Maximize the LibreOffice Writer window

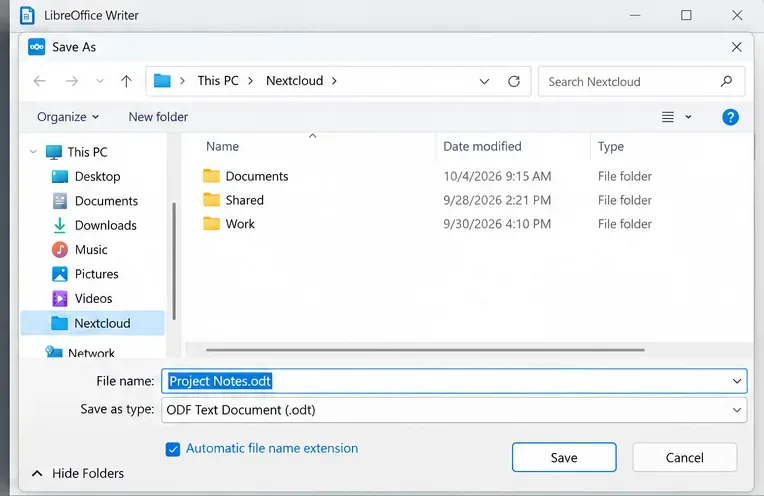tap(686, 15)
